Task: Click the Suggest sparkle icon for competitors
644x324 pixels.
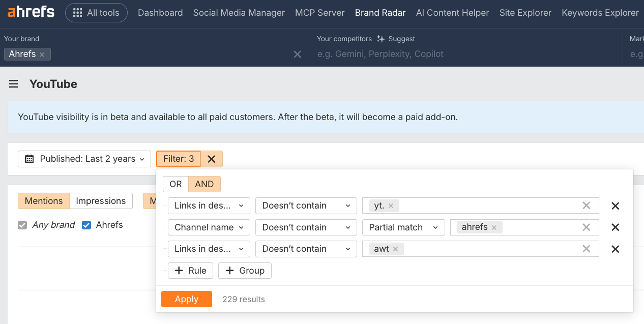Action: click(x=380, y=39)
